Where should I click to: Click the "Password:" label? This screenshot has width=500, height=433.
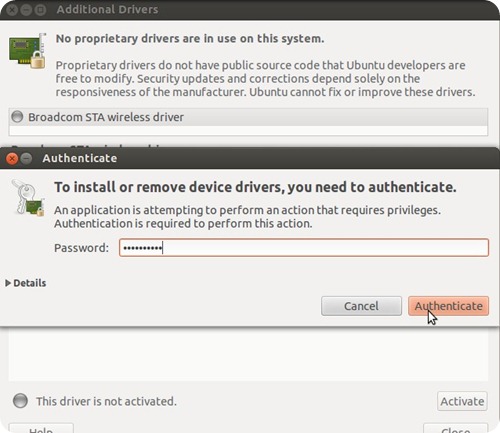click(x=81, y=248)
